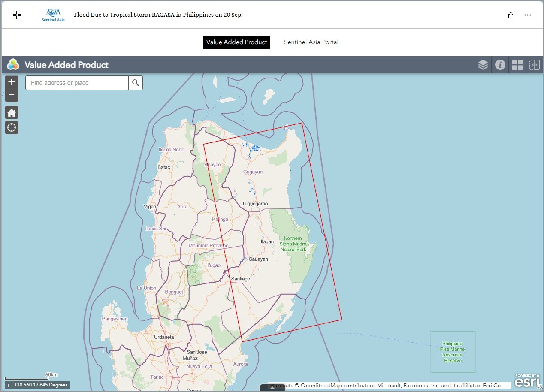
Task: Share this flood map page
Action: point(511,15)
